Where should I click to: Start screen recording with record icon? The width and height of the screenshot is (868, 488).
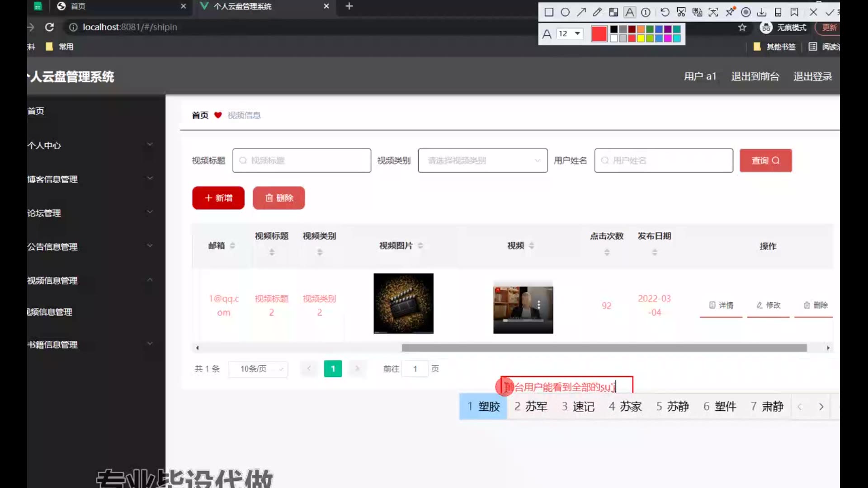[746, 12]
